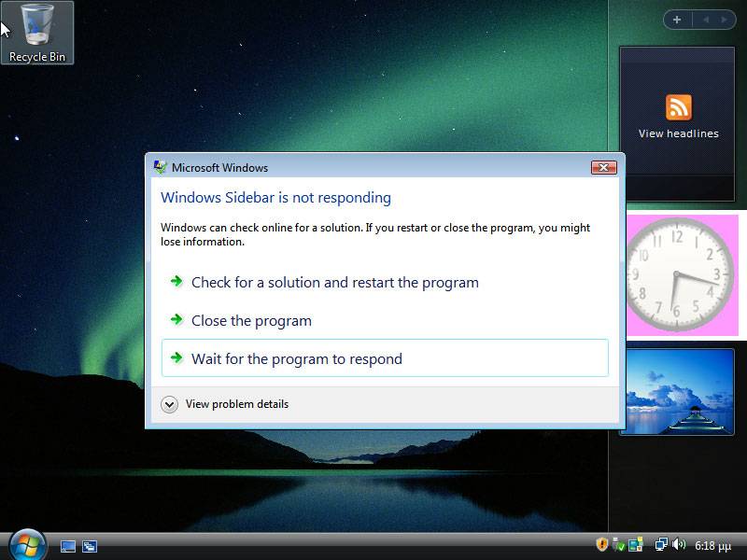
Task: Open the Security Center shield in the tray
Action: click(601, 544)
